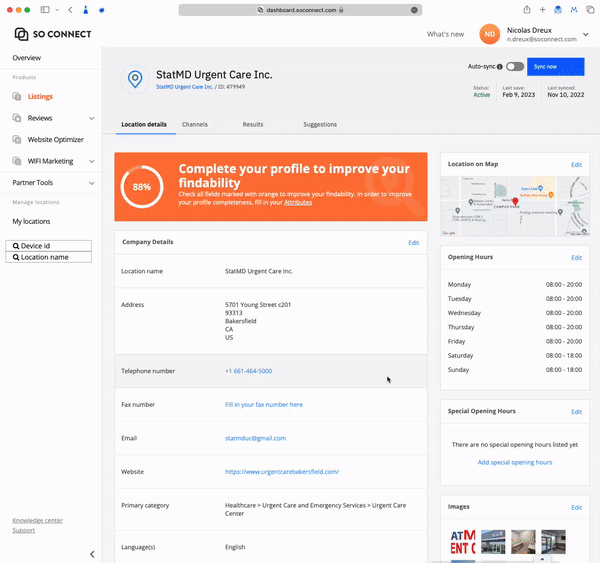Click the Listings sidebar icon
Image resolution: width=600 pixels, height=563 pixels.
tap(16, 96)
